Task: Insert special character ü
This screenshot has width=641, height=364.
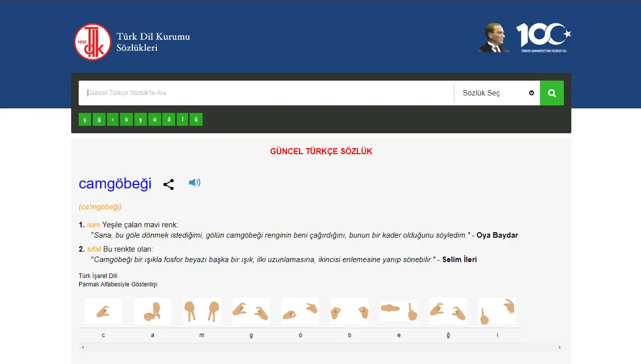Action: click(x=154, y=119)
